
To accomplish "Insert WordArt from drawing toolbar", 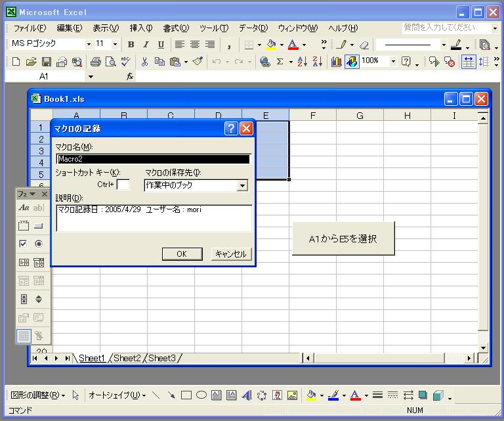I will pyautogui.click(x=247, y=395).
